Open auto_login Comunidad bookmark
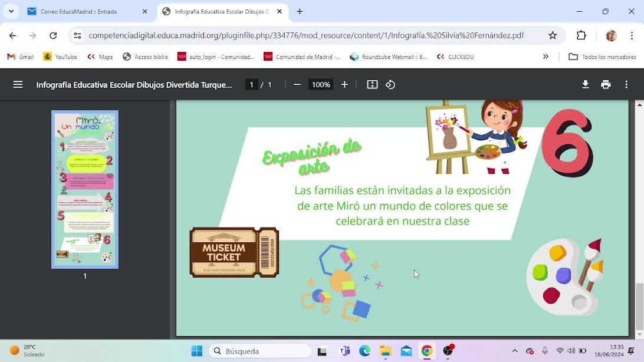Image resolution: width=644 pixels, height=362 pixels. [x=216, y=57]
